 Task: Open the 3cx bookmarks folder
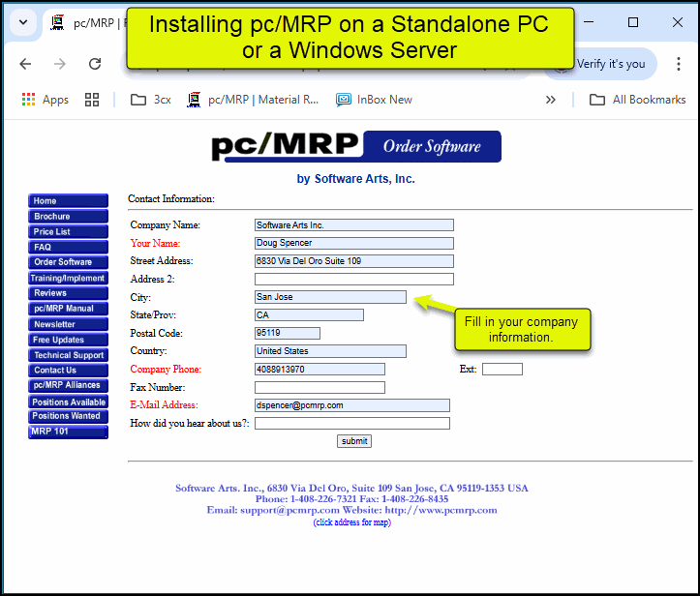point(150,100)
